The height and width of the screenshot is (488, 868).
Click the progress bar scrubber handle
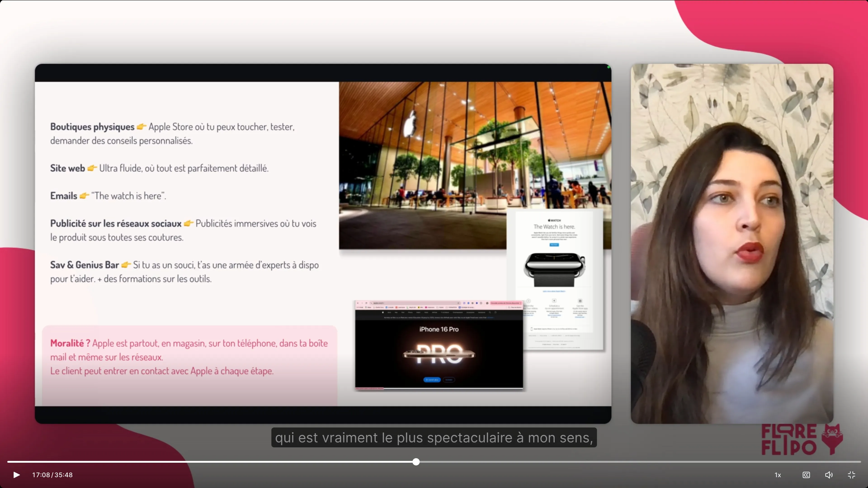[416, 462]
